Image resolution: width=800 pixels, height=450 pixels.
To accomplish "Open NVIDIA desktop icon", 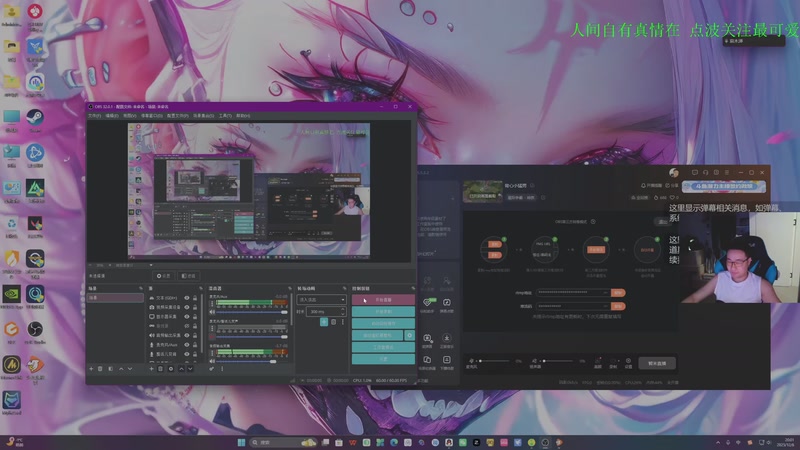I will 11,296.
